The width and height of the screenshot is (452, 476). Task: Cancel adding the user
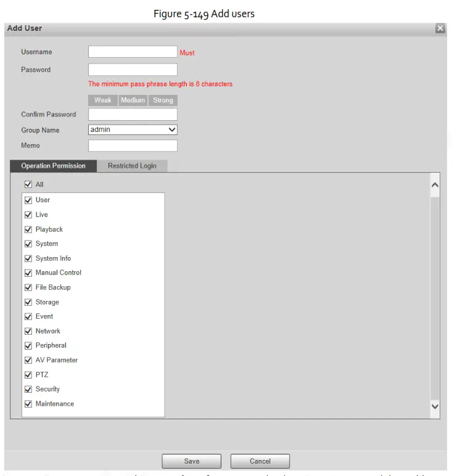click(x=260, y=461)
